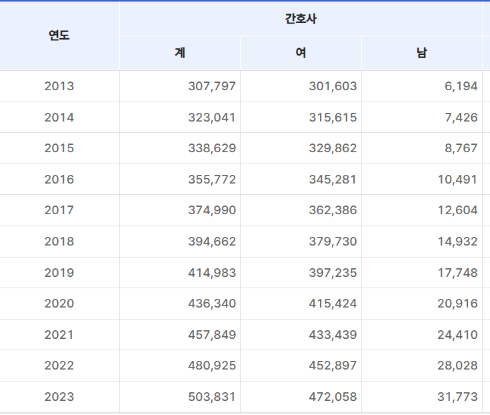Click the female value 329,862
490x415 pixels.
pos(333,148)
